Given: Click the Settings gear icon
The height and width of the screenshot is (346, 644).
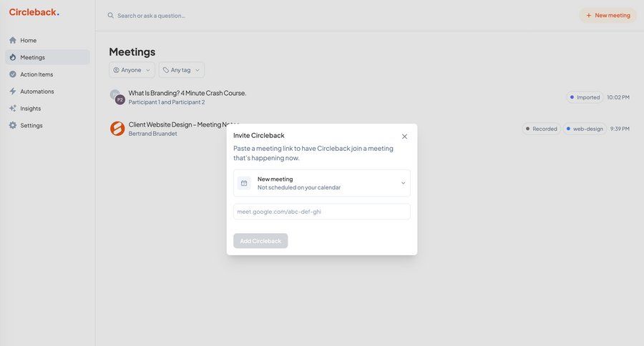Looking at the screenshot, I should click(13, 126).
